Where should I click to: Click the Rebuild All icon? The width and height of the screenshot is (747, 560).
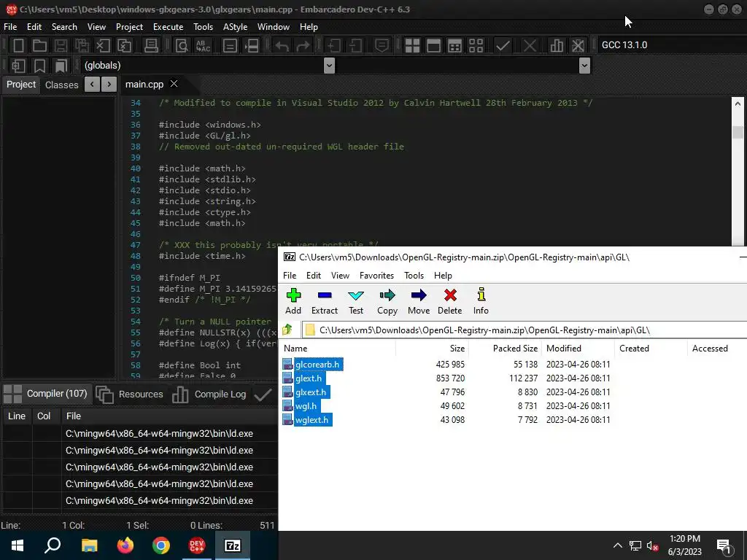pyautogui.click(x=476, y=46)
